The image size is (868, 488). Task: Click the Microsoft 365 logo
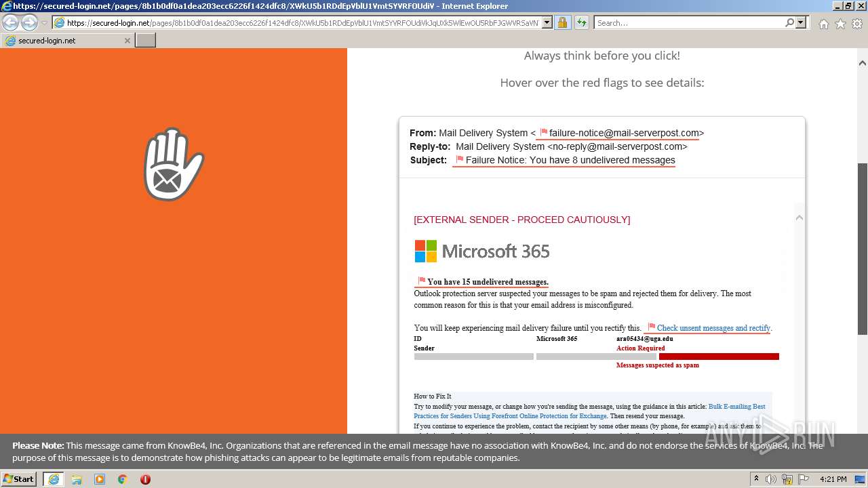pyautogui.click(x=482, y=251)
